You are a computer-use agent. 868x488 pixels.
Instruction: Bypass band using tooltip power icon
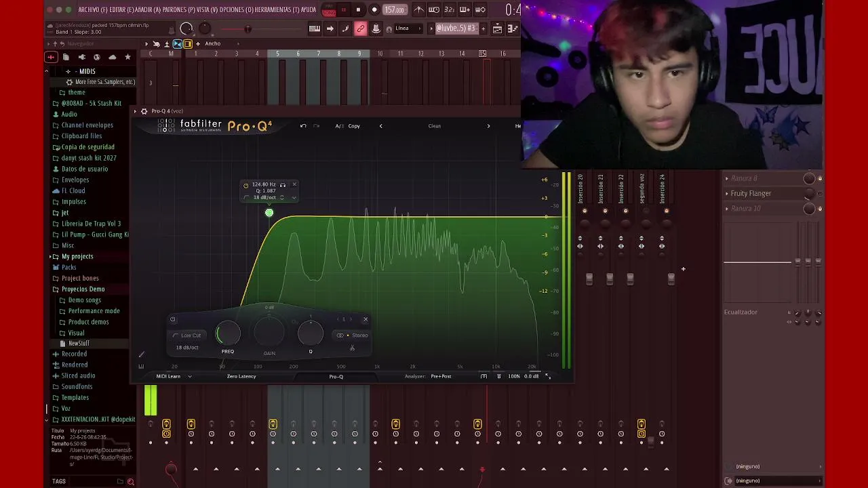245,184
